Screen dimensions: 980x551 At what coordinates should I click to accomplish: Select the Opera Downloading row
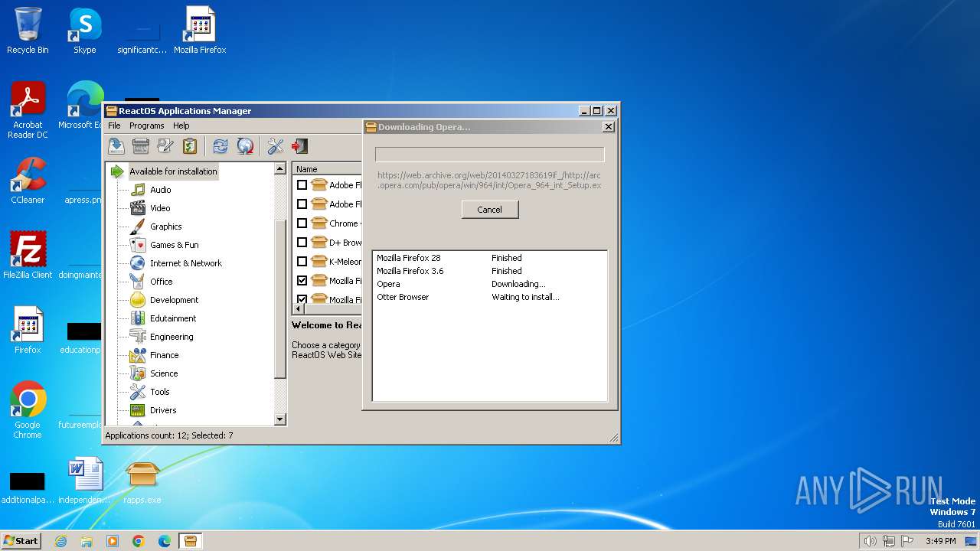click(490, 284)
